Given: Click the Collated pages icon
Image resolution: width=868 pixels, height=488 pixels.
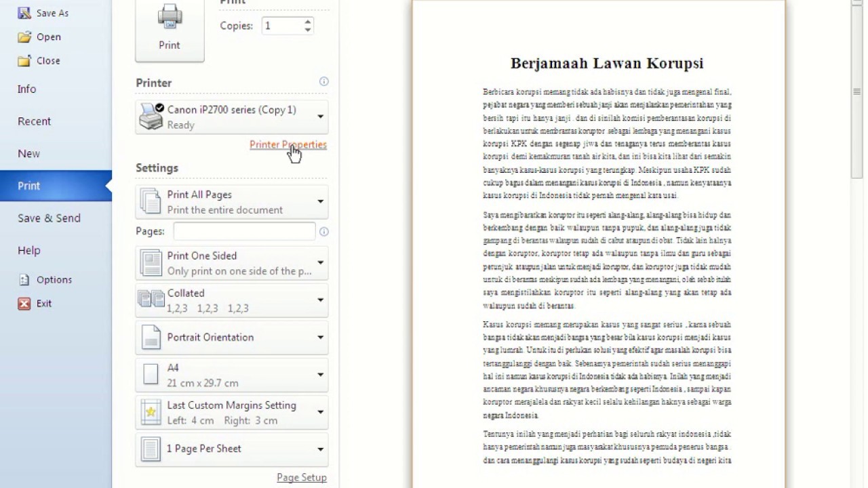Looking at the screenshot, I should (x=151, y=299).
